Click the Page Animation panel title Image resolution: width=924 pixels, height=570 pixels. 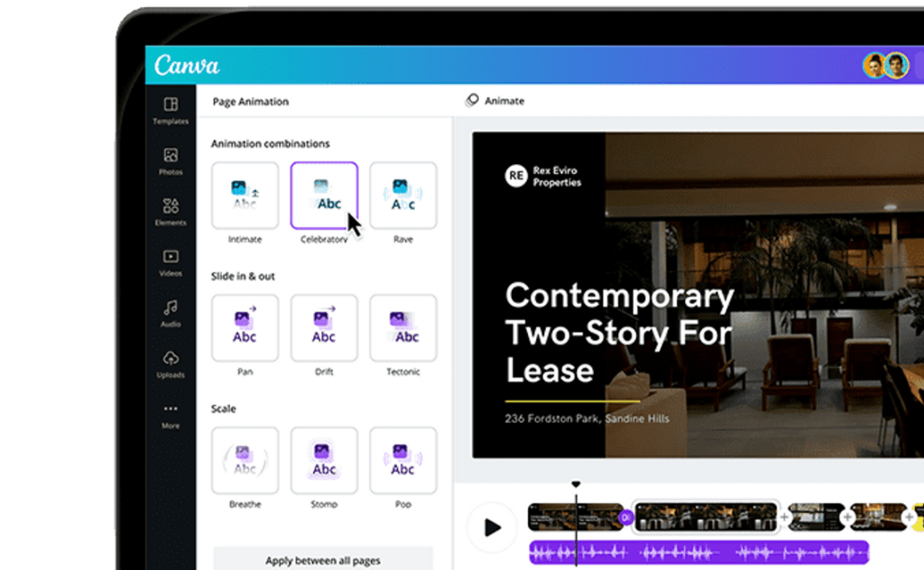click(x=251, y=101)
